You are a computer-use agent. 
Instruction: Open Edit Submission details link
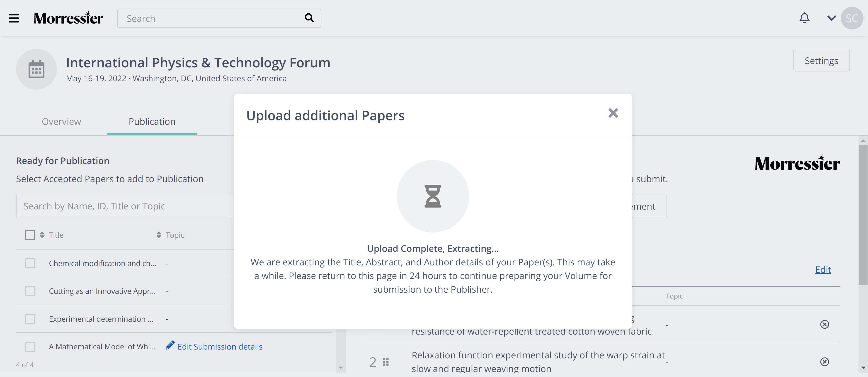[x=220, y=347]
